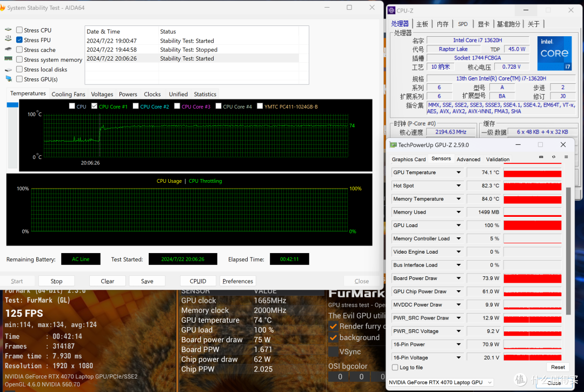Screen dimensions: 584x392
Task: Click the CPU chip icon beside Stress CPU
Action: [x=8, y=30]
